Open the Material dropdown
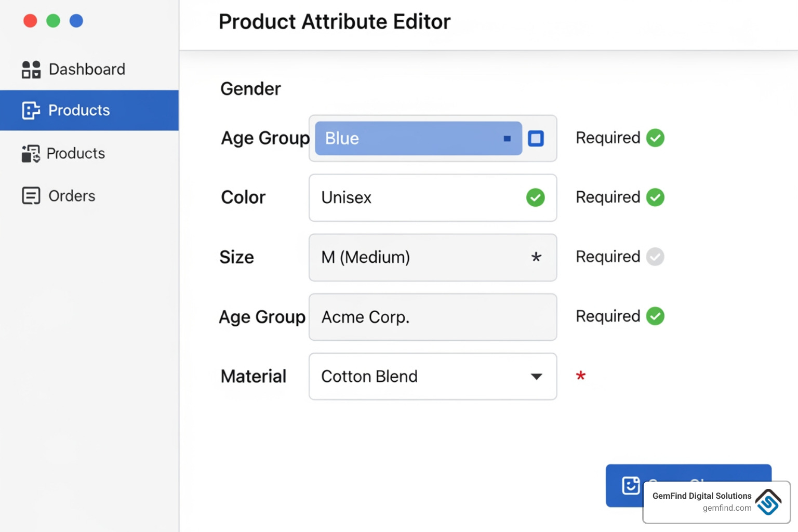 pos(433,377)
